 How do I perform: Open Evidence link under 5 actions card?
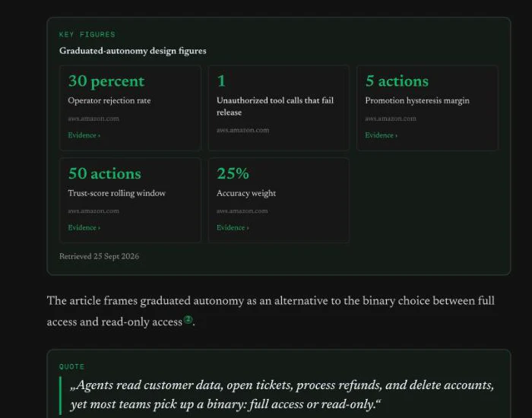pos(381,135)
